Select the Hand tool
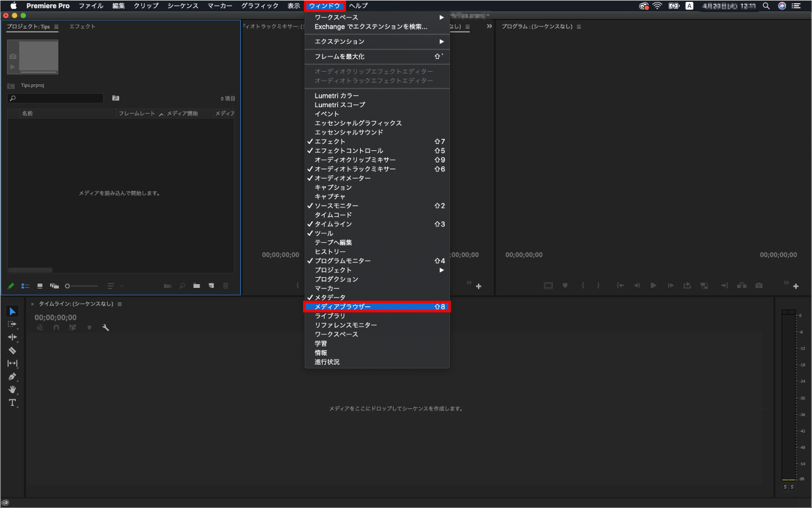 [12, 389]
